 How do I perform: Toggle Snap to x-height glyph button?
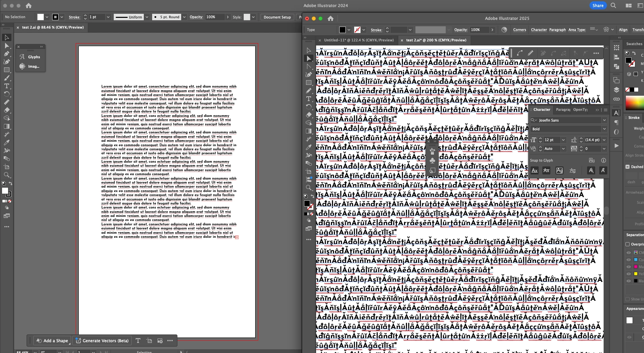(x=546, y=170)
